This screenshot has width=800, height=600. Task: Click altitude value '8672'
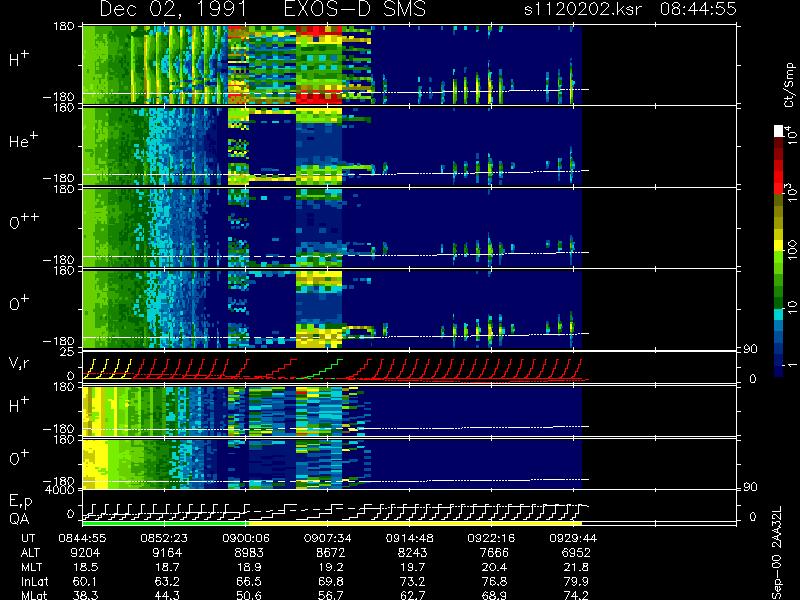pos(331,553)
